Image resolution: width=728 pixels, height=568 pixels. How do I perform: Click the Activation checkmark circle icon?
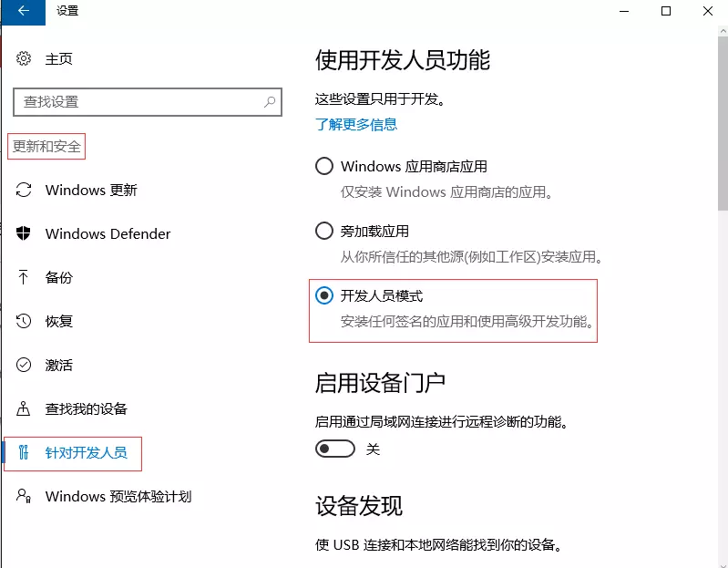pyautogui.click(x=25, y=366)
